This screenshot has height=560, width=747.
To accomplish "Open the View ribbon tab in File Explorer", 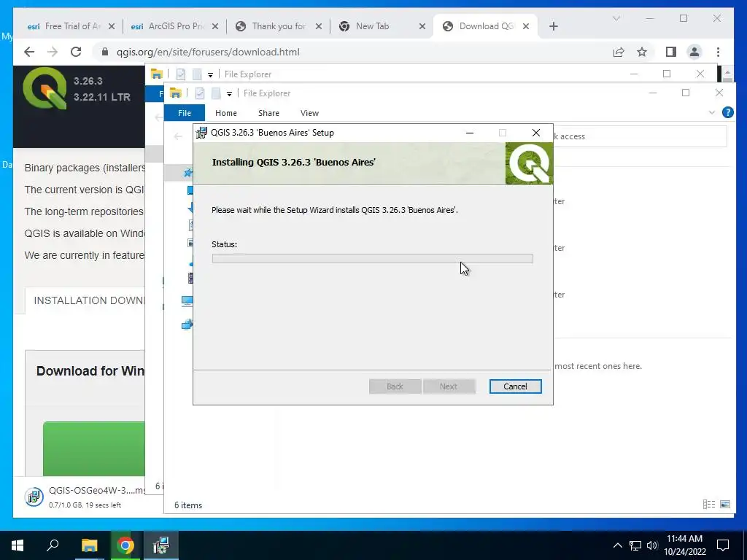I will (309, 113).
